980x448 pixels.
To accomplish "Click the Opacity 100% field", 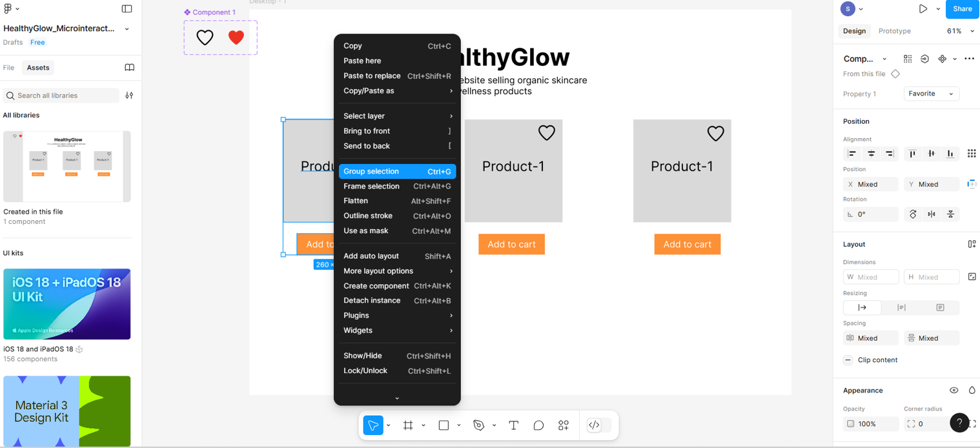I will pyautogui.click(x=870, y=424).
